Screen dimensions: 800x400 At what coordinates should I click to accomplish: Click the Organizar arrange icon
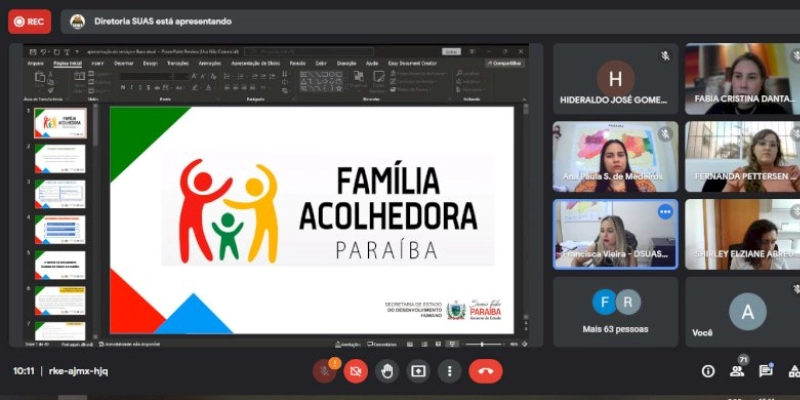point(359,77)
